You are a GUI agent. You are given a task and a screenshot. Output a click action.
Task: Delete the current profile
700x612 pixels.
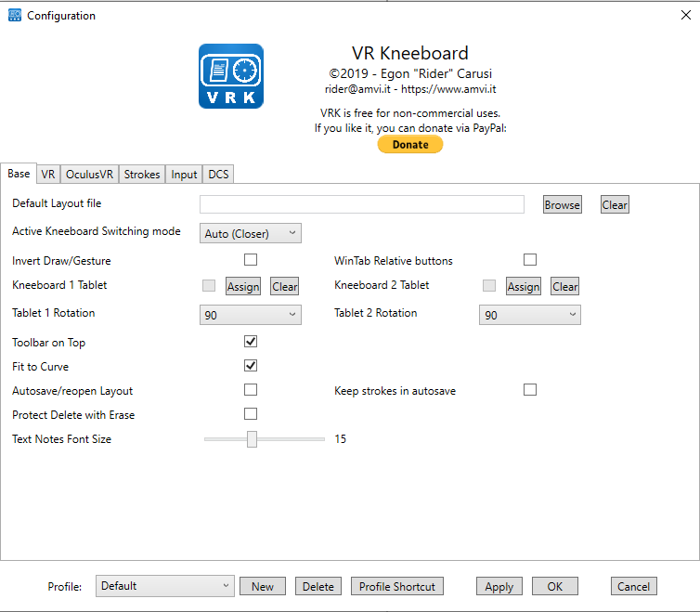pyautogui.click(x=318, y=587)
